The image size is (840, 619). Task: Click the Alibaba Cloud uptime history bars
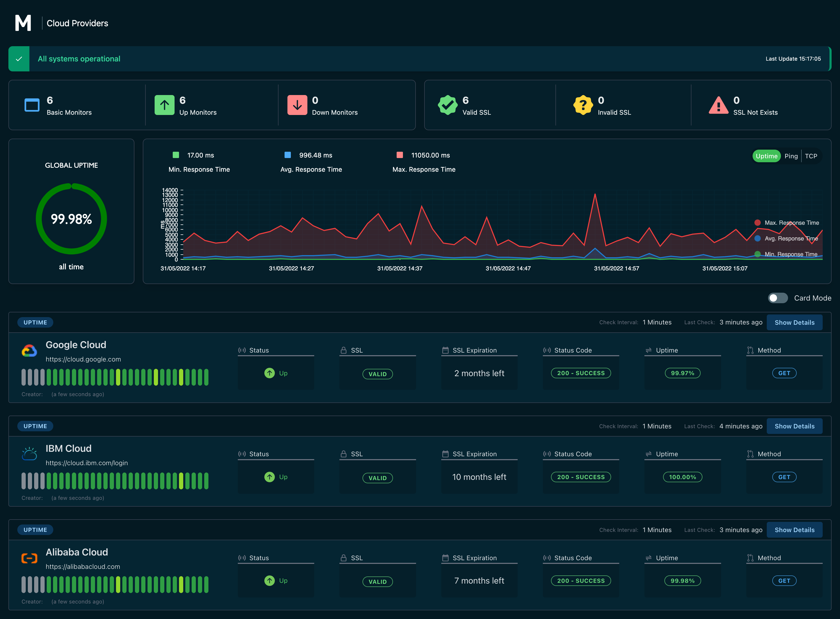tap(115, 585)
